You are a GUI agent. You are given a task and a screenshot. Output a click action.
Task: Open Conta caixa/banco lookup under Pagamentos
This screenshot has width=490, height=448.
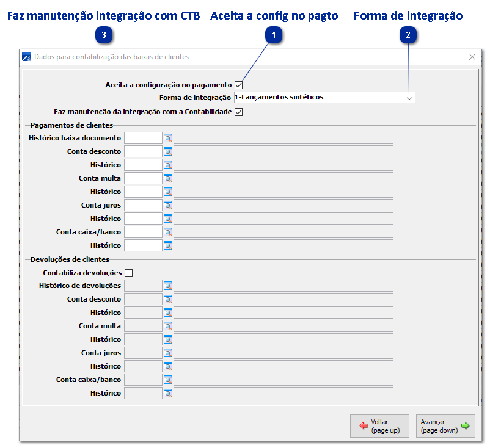pos(169,232)
